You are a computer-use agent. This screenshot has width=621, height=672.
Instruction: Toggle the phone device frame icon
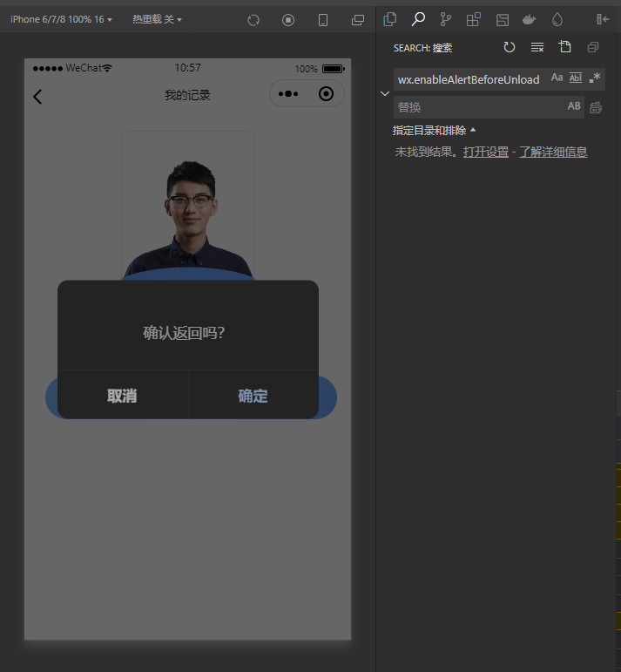point(323,20)
